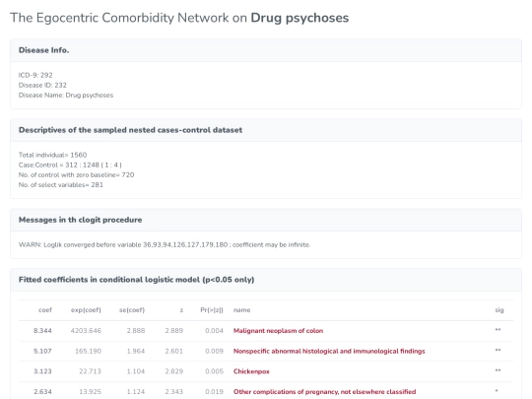
Task: Open the Malignant neoplasm of colon link
Action: tap(278, 331)
